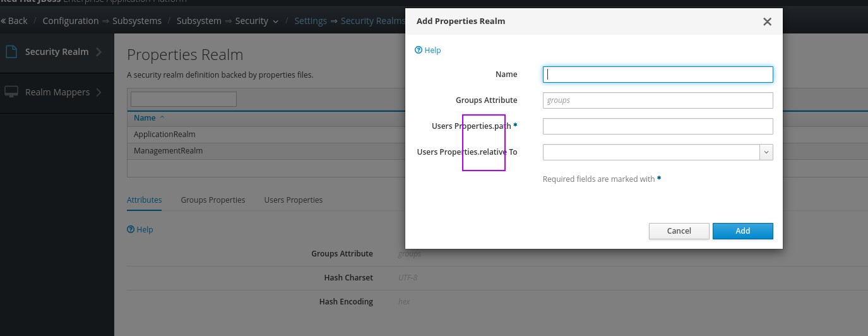Expand the Realm Mappers sidebar chevron
Screen dimensions: 868x336
100,92
